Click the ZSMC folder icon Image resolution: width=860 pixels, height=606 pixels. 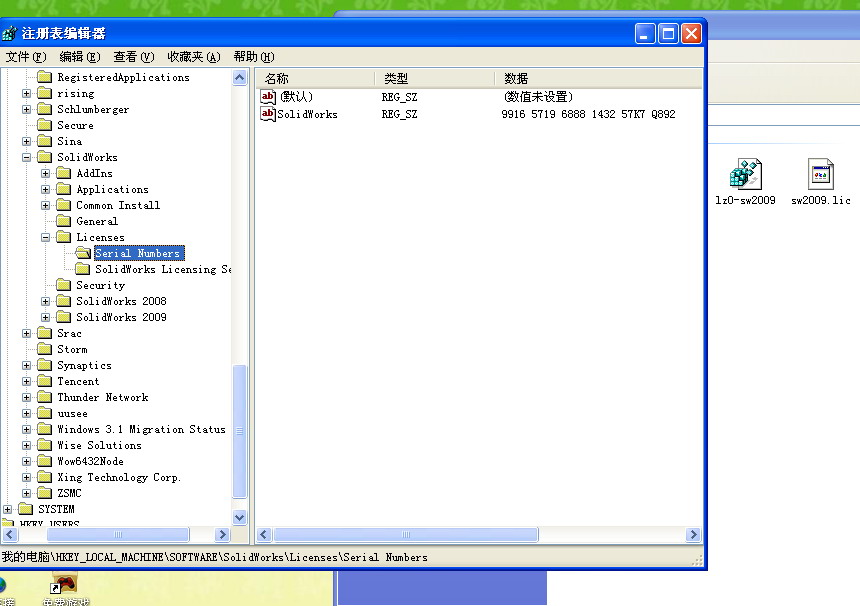[44, 493]
